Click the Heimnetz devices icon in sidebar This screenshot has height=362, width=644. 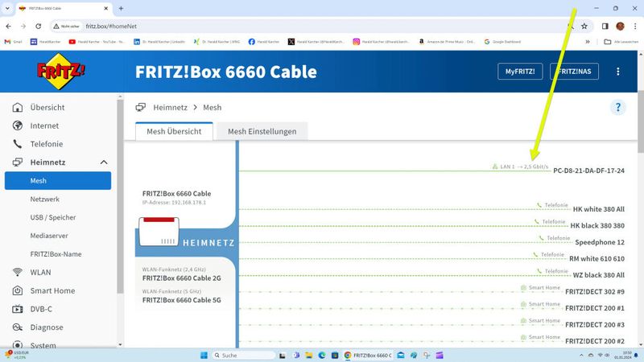pyautogui.click(x=18, y=162)
